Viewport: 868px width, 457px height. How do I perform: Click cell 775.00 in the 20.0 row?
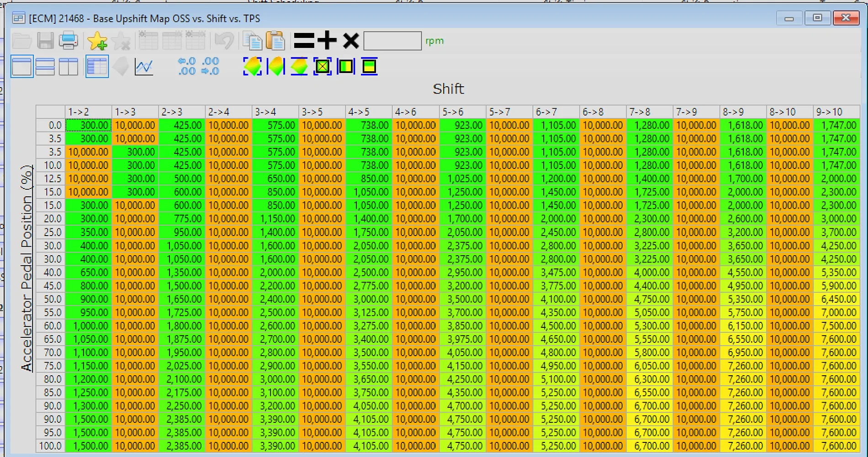tap(182, 219)
